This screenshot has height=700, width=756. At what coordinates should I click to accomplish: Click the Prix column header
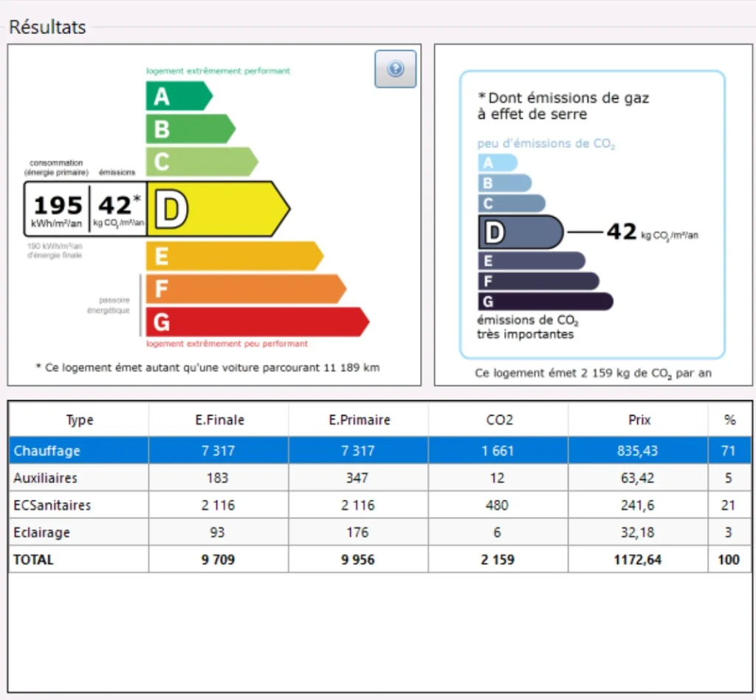[x=638, y=420]
